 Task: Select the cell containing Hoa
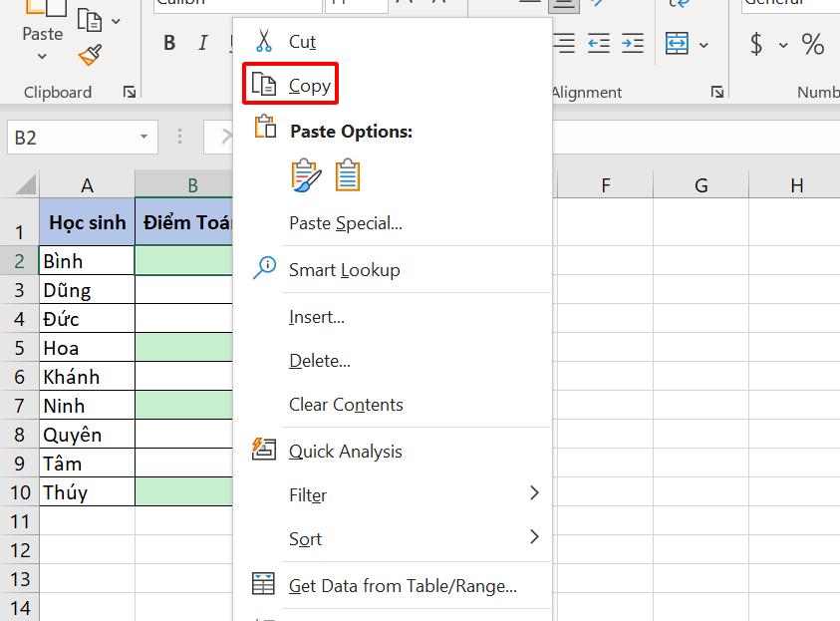tap(87, 347)
